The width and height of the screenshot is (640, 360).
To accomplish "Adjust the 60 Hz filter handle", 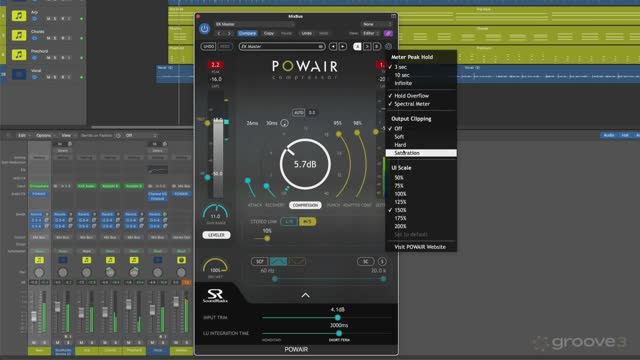I will pos(275,279).
